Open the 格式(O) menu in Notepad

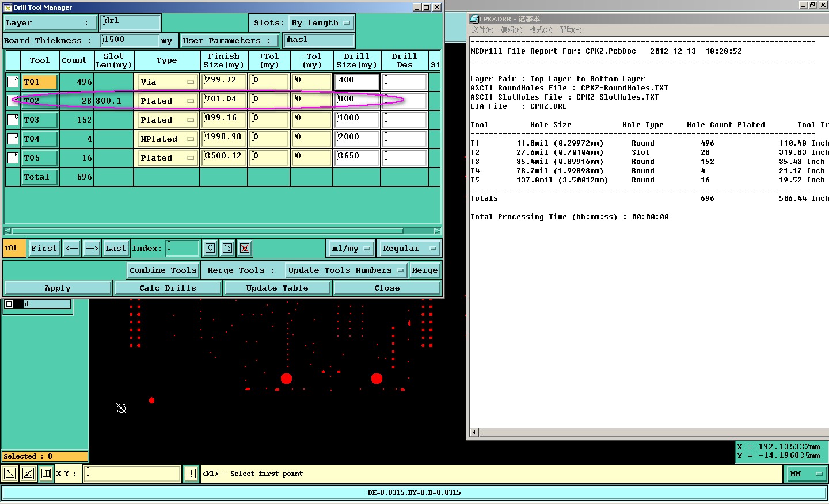pos(540,30)
